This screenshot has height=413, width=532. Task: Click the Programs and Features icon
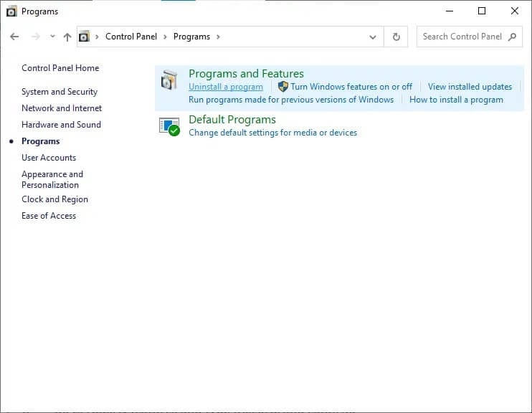tap(169, 80)
